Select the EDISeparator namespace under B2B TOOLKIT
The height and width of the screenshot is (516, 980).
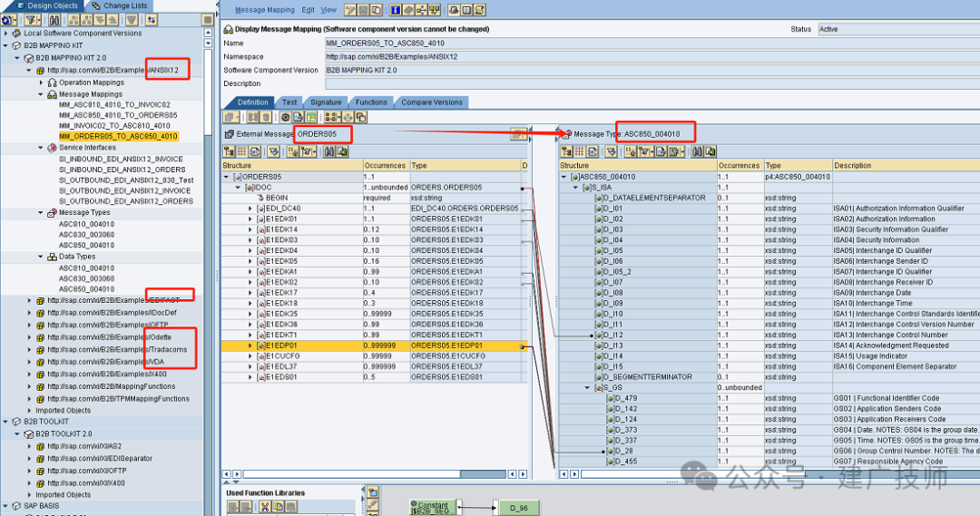100,459
